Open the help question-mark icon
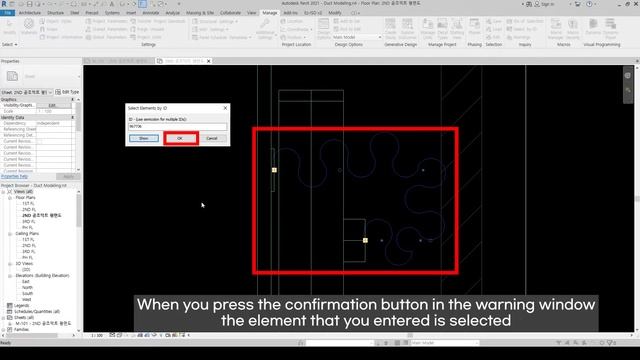The height and width of the screenshot is (360, 640). 589,4
